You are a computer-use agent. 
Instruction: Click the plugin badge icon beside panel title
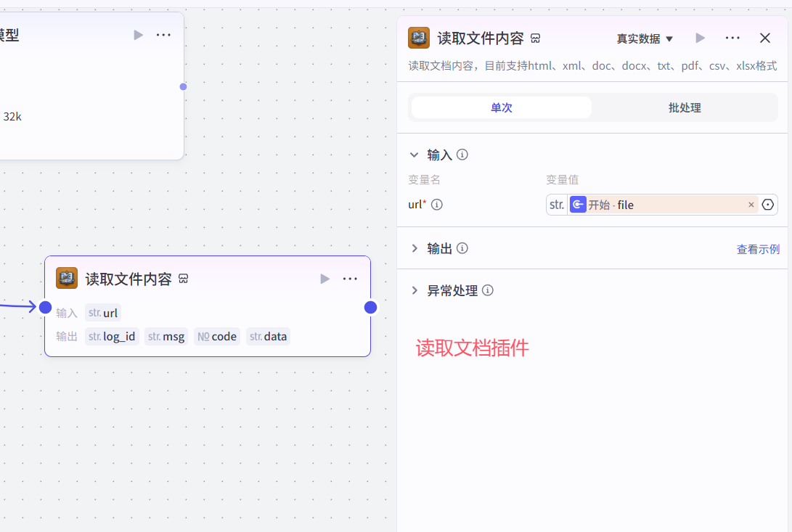[536, 38]
